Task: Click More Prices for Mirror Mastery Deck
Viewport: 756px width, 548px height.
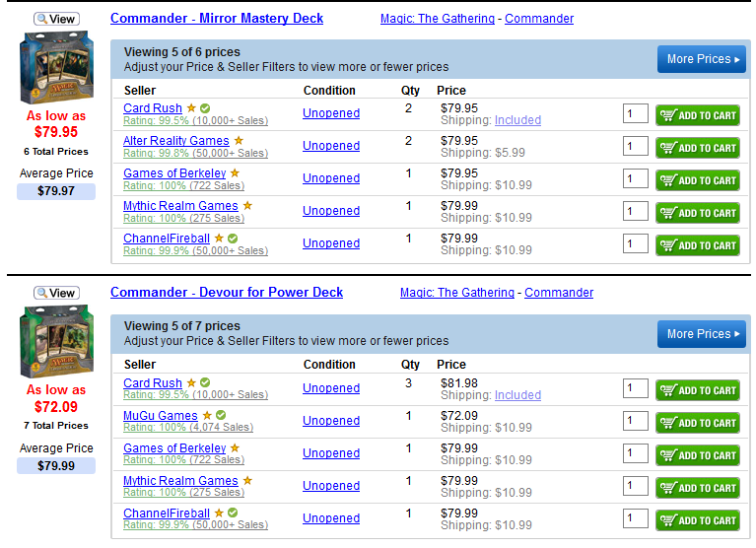Action: click(702, 59)
